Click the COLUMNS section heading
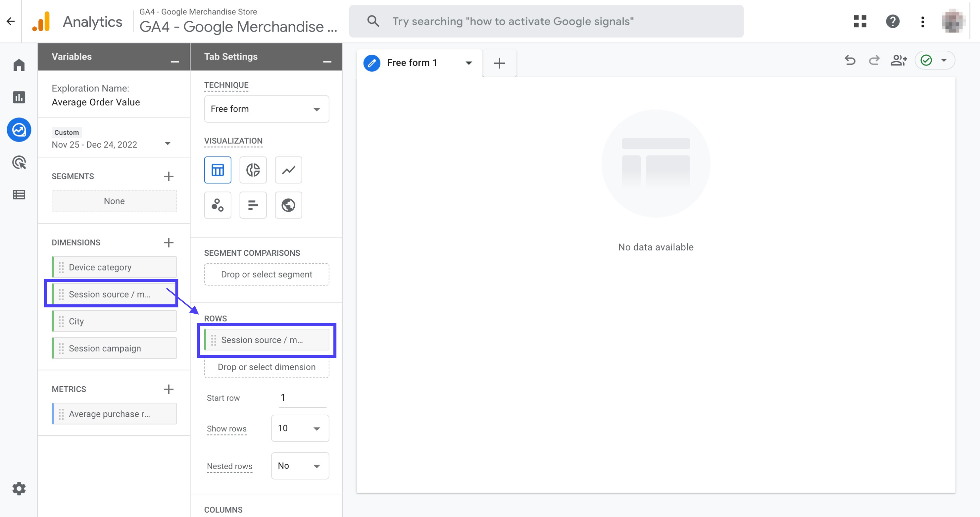The width and height of the screenshot is (980, 517). [223, 510]
